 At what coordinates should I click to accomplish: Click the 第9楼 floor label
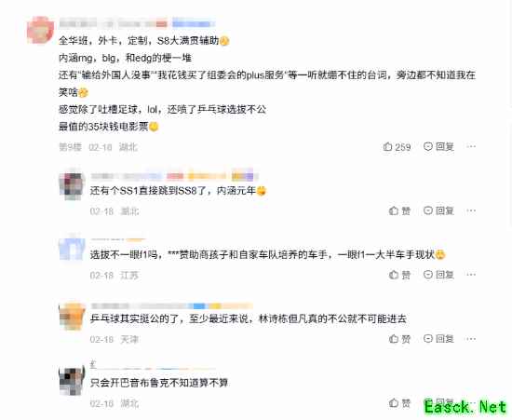tap(70, 147)
